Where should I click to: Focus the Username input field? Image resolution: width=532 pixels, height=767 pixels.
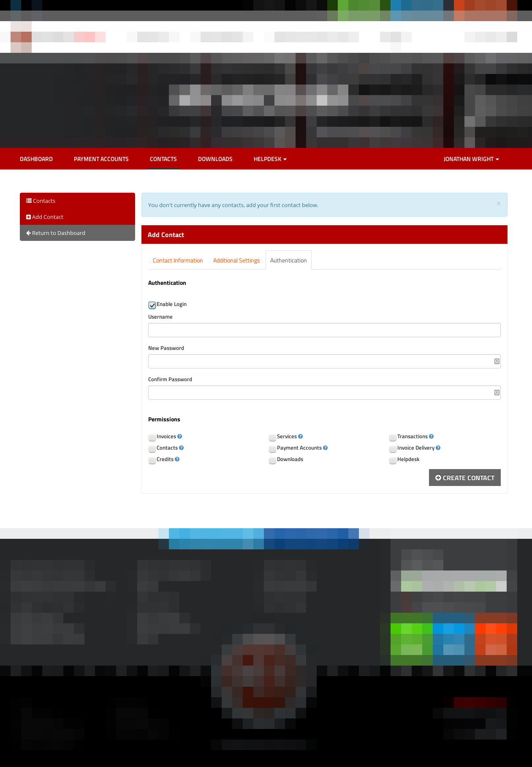click(324, 330)
